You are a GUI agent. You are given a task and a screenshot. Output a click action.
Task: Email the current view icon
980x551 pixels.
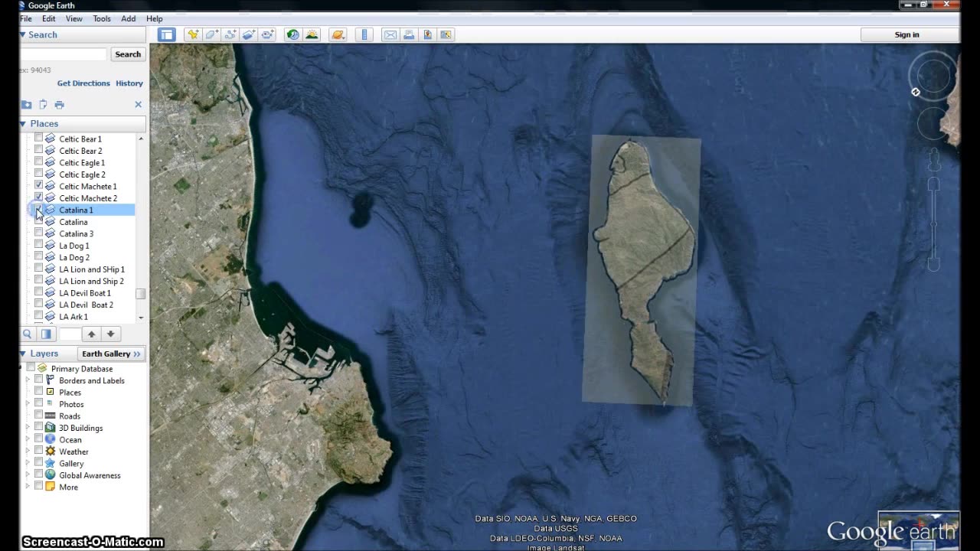click(x=390, y=34)
